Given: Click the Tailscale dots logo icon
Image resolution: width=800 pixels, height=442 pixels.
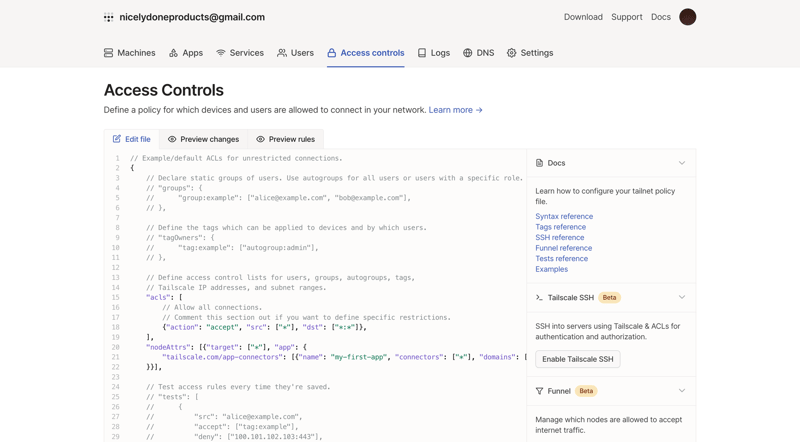Looking at the screenshot, I should coord(109,17).
